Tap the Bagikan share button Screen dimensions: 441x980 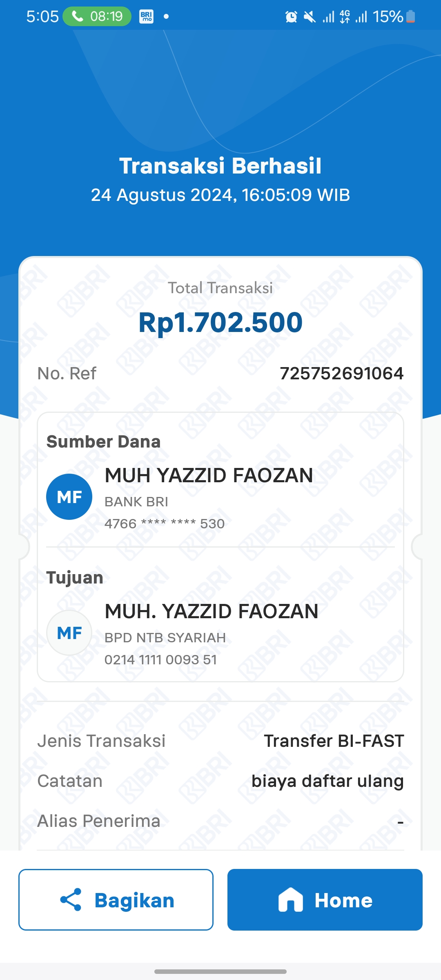tap(116, 900)
